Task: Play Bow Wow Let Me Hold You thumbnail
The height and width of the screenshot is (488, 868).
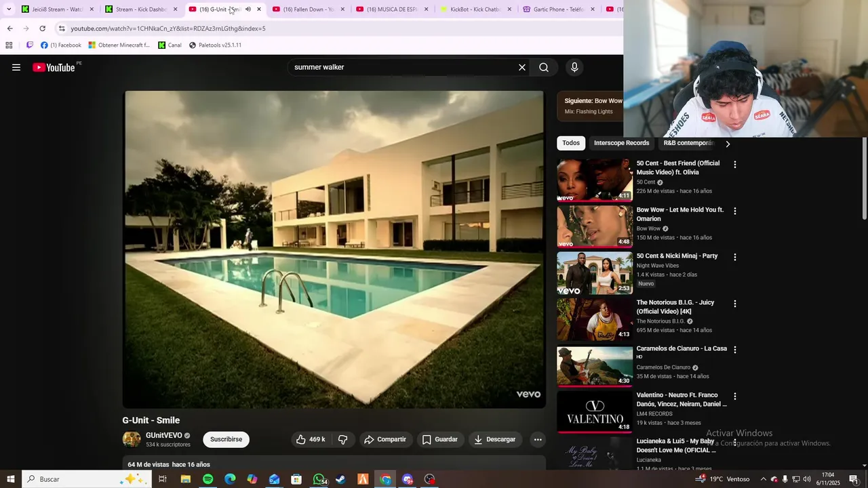Action: tap(595, 226)
